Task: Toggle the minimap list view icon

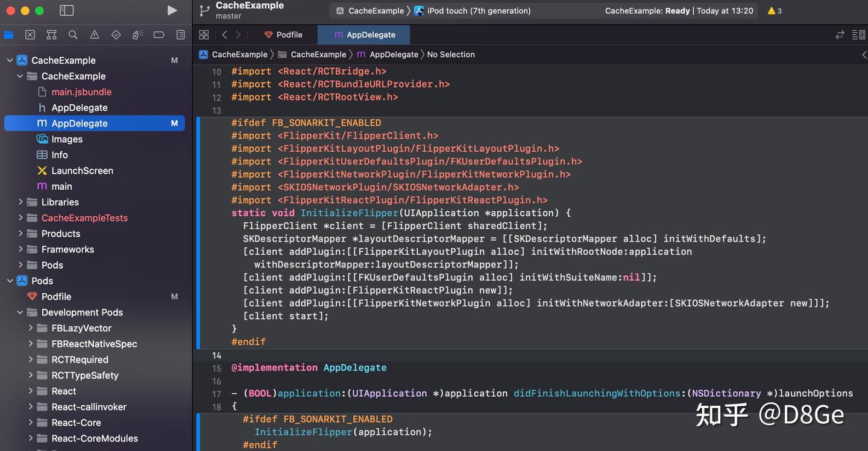Action: [x=858, y=34]
